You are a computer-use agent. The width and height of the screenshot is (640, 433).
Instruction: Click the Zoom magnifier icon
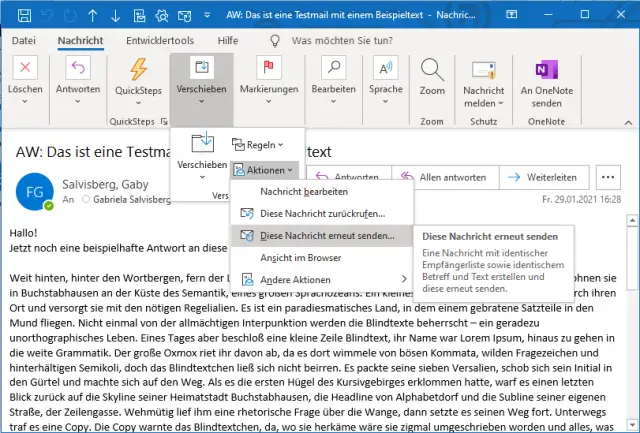[x=432, y=72]
